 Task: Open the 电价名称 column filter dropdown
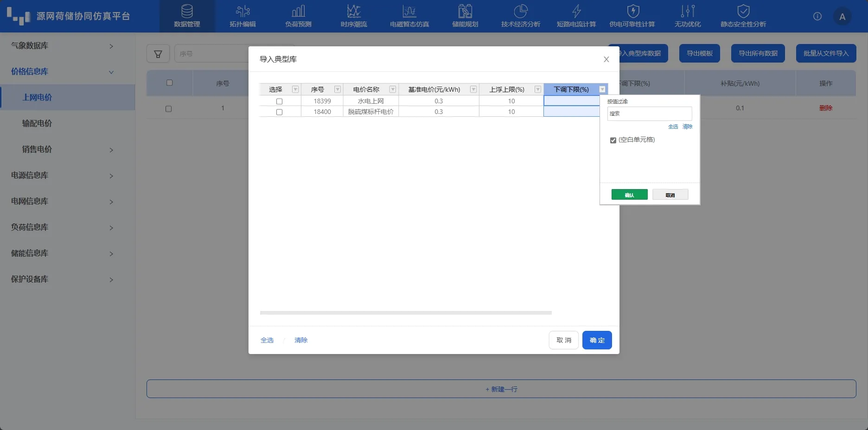point(393,89)
